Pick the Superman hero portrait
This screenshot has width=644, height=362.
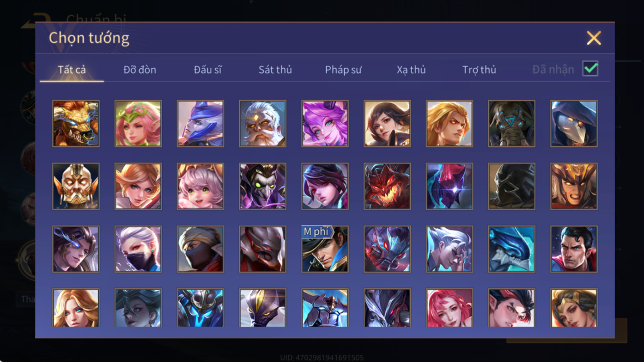click(x=574, y=249)
